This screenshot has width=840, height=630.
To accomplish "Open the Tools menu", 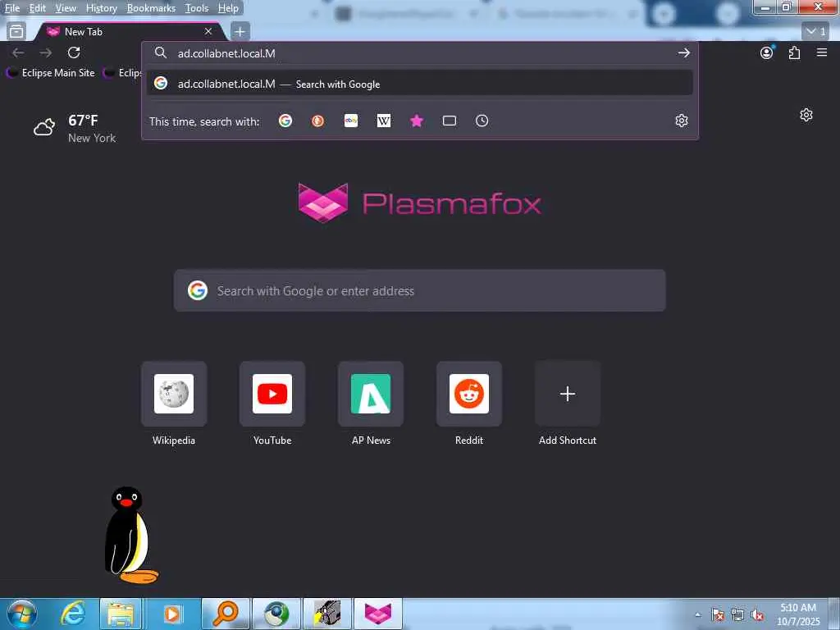I will 197,8.
